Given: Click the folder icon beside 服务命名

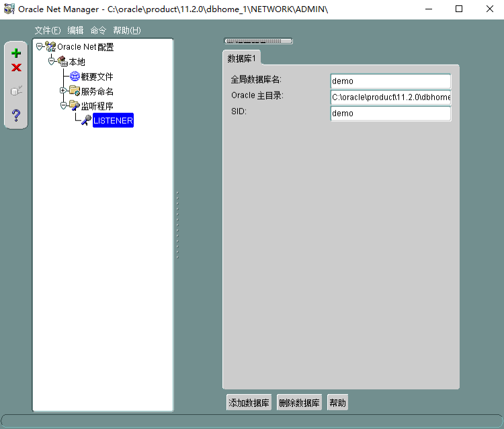Looking at the screenshot, I should 75,91.
